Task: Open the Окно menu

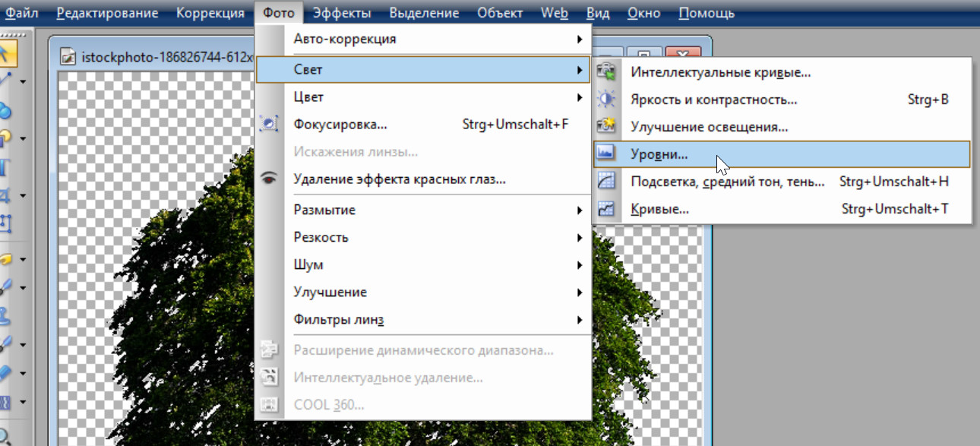Action: [643, 13]
